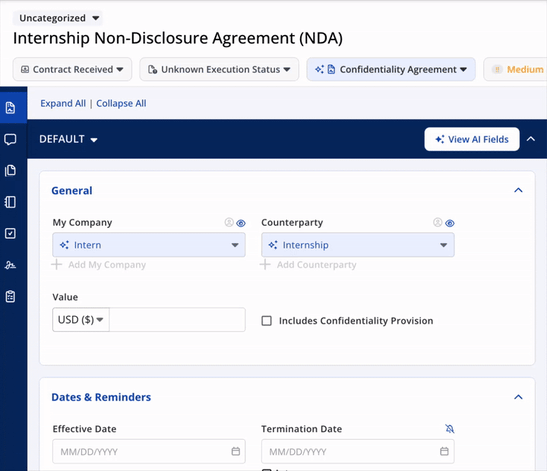
Task: Open the clipboard checklist sidebar icon
Action: click(10, 297)
